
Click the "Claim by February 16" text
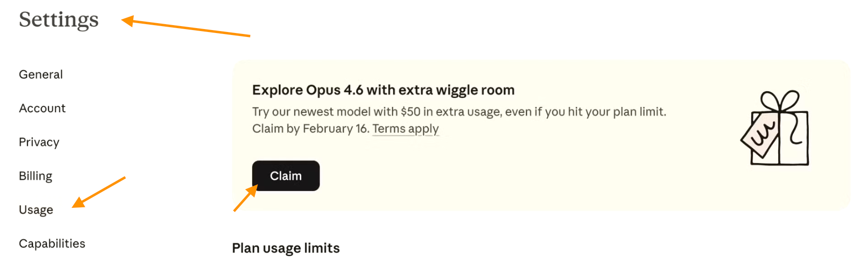[311, 129]
